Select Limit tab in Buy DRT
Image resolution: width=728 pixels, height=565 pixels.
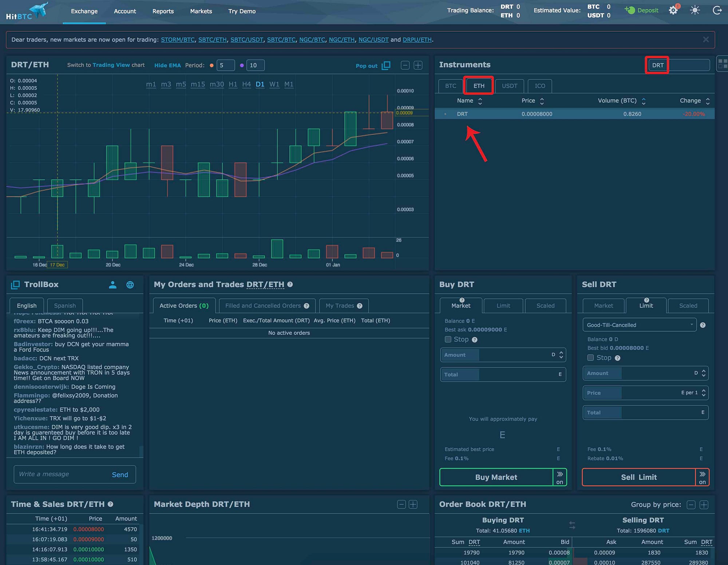pyautogui.click(x=503, y=306)
